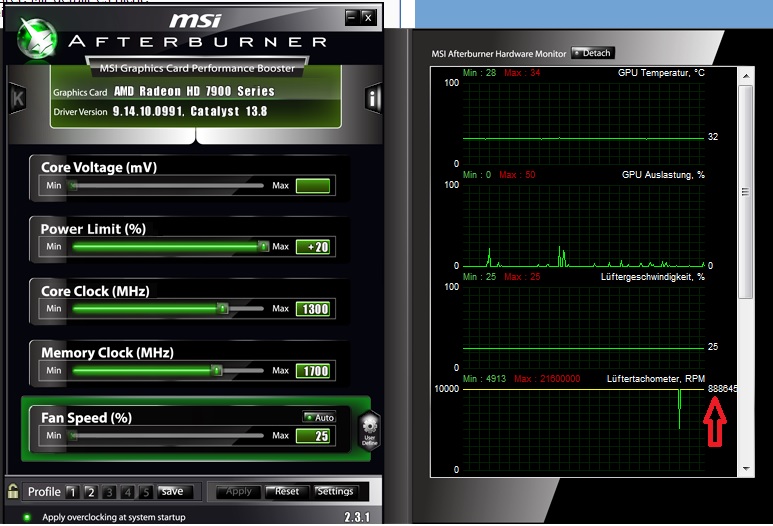Click the MSI Afterburner Hardware Monitor title
This screenshot has width=773, height=526.
pos(498,54)
